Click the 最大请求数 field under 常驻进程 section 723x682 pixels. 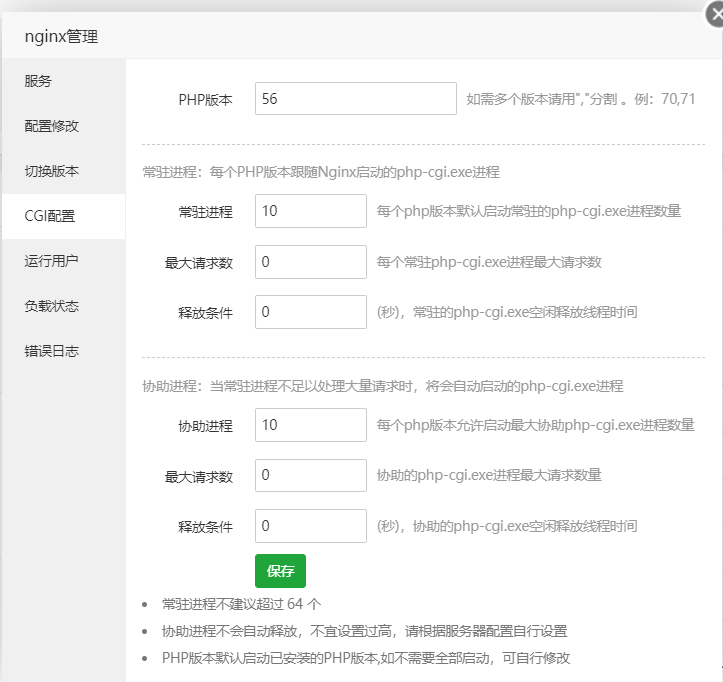coord(311,262)
